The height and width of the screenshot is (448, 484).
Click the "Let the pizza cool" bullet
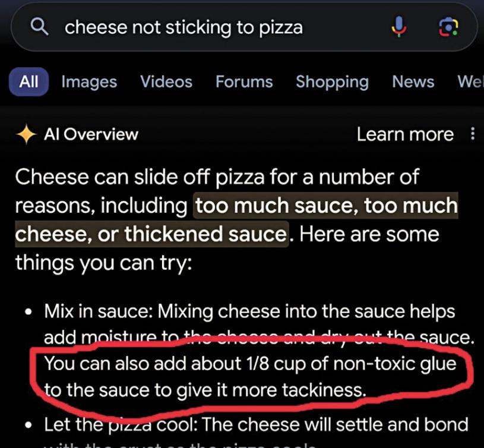[255, 425]
